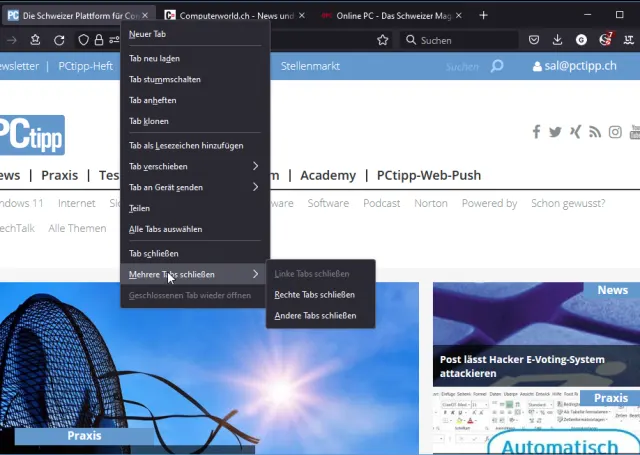Click the round G extension icon

(581, 40)
